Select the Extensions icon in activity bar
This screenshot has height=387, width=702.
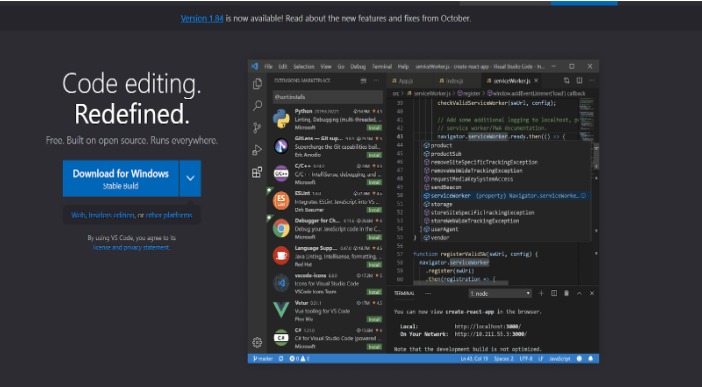tap(257, 172)
